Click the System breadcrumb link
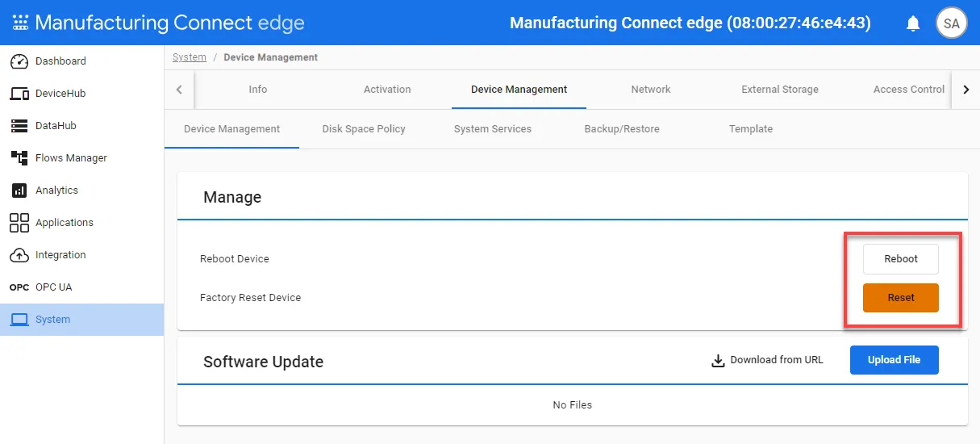This screenshot has height=444, width=980. coord(190,57)
